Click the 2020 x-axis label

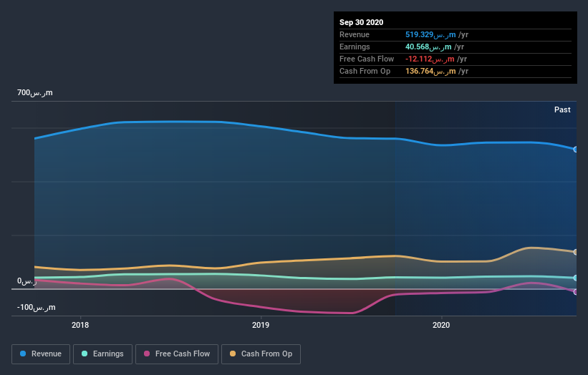(x=441, y=325)
